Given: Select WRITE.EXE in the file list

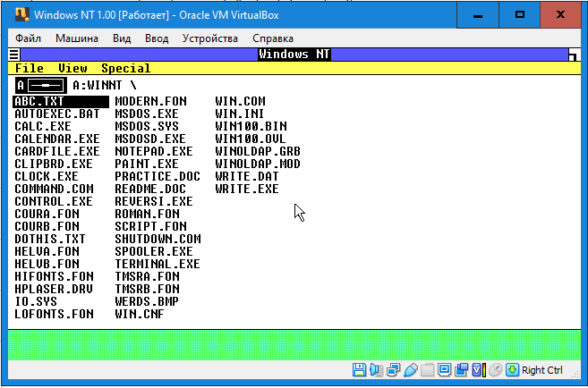Looking at the screenshot, I should 247,190.
